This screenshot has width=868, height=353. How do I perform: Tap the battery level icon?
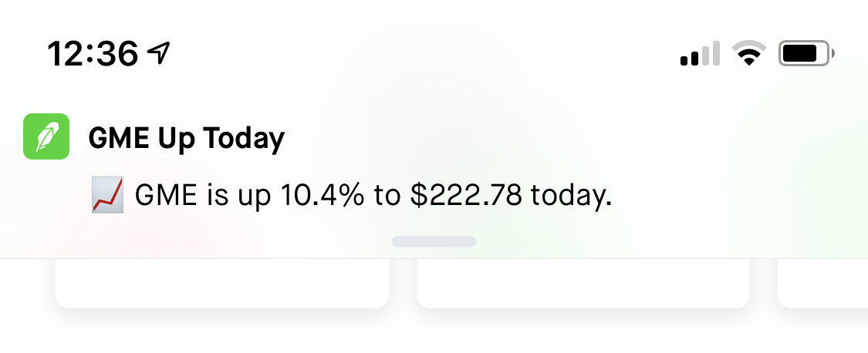[806, 54]
